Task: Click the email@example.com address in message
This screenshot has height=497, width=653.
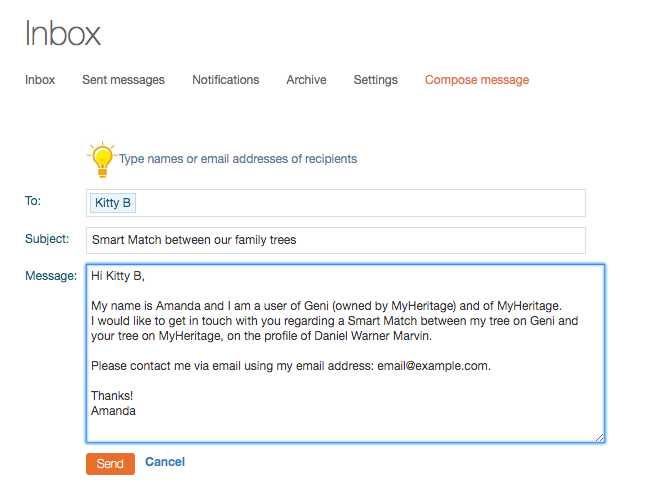Action: [432, 366]
